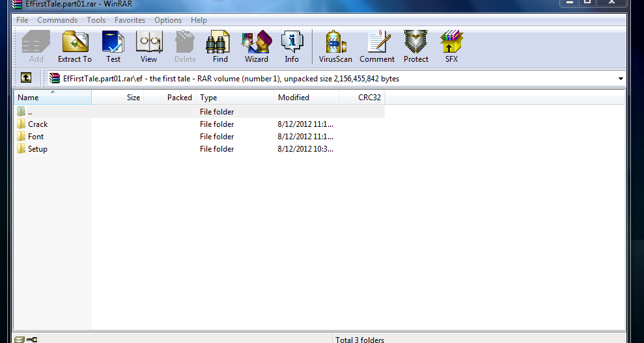Run VirusScan on the archive
This screenshot has width=644, height=343.
(335, 47)
